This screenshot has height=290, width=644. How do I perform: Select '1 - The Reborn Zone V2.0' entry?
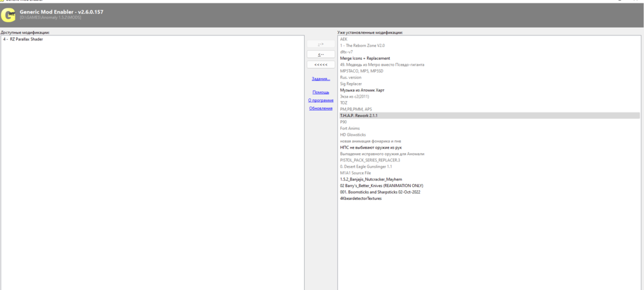tap(362, 46)
